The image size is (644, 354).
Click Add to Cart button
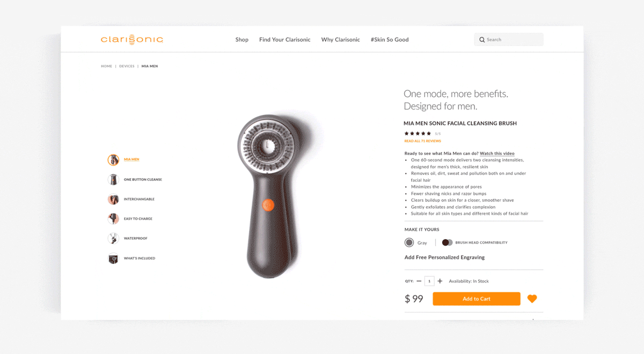(477, 299)
